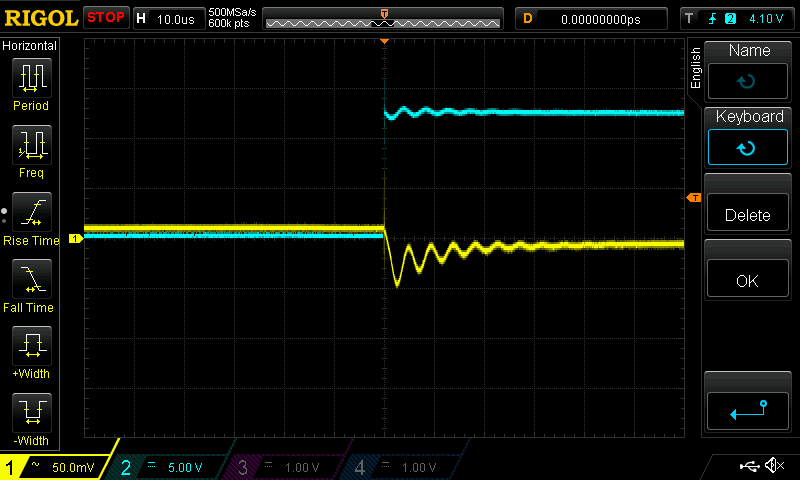Select the Fall Time measurement icon
This screenshot has height=480, width=800.
click(32, 279)
